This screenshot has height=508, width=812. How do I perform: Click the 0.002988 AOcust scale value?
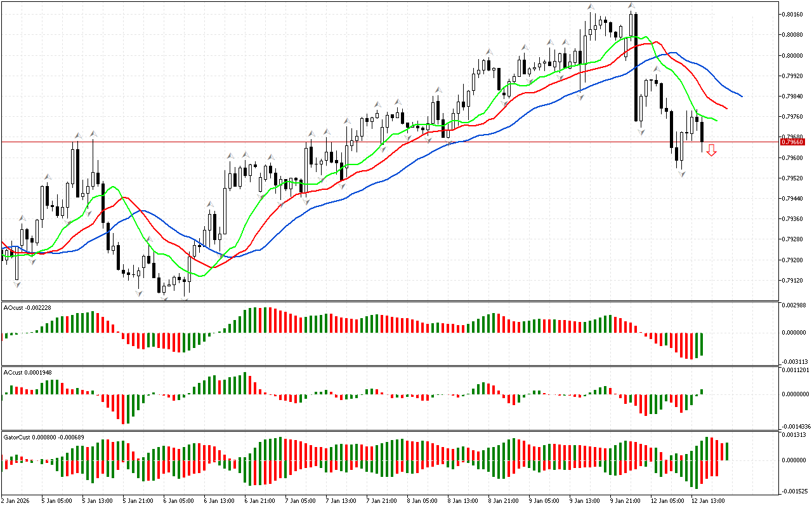pos(796,306)
